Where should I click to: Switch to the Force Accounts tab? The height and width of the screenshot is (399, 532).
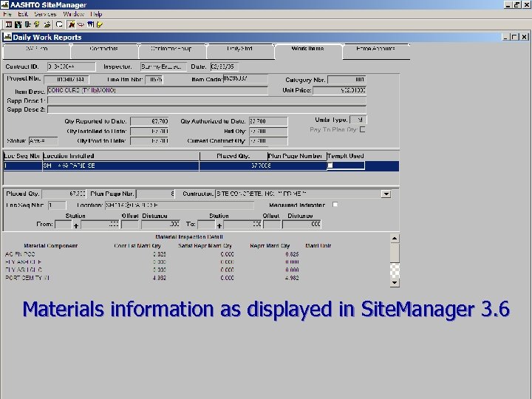(375, 51)
